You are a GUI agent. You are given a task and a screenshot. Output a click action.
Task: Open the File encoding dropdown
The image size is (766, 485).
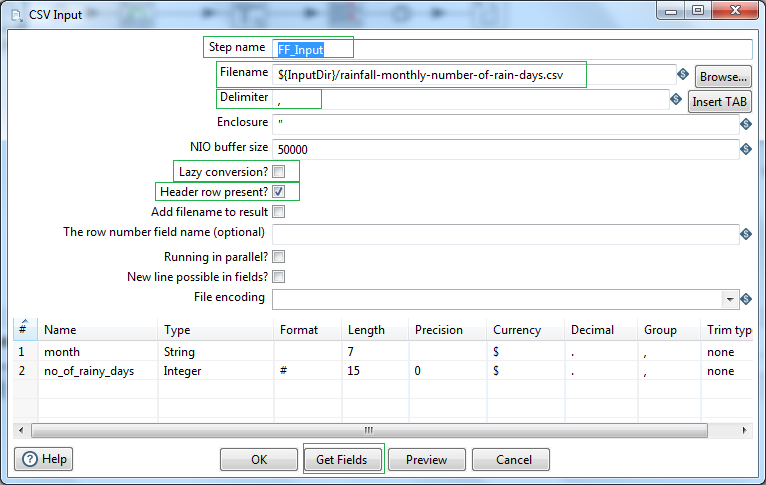pyautogui.click(x=729, y=299)
